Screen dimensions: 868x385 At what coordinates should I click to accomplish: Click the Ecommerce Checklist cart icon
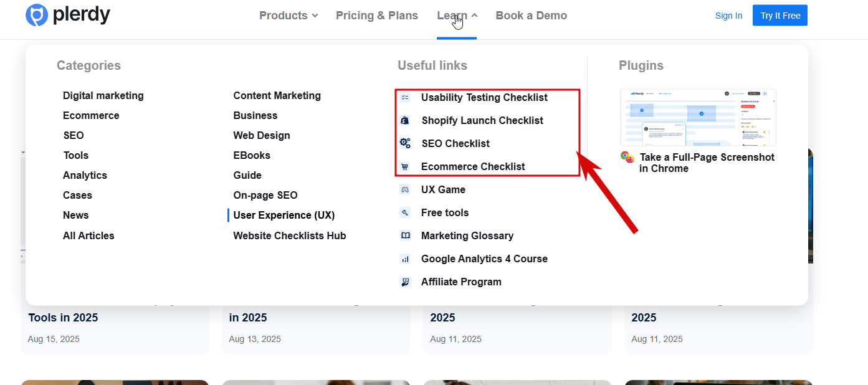pos(405,166)
